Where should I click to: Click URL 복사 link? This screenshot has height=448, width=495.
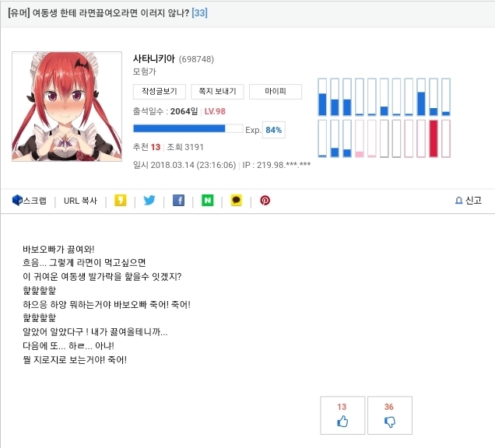(80, 201)
